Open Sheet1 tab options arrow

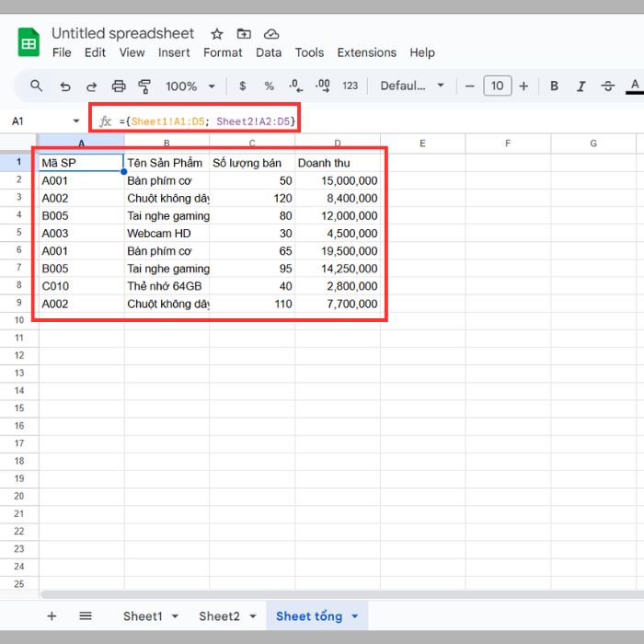(175, 616)
